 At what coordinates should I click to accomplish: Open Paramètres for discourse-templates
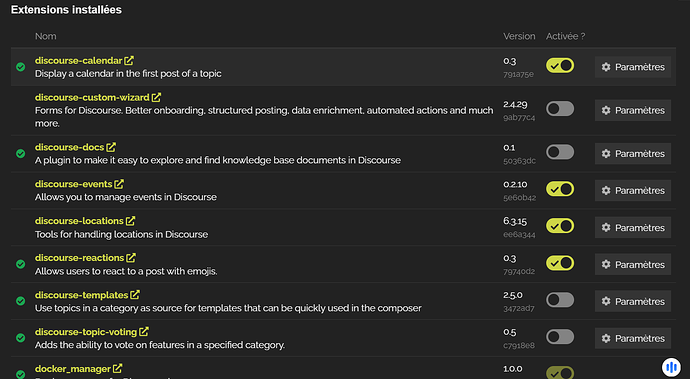pos(633,302)
